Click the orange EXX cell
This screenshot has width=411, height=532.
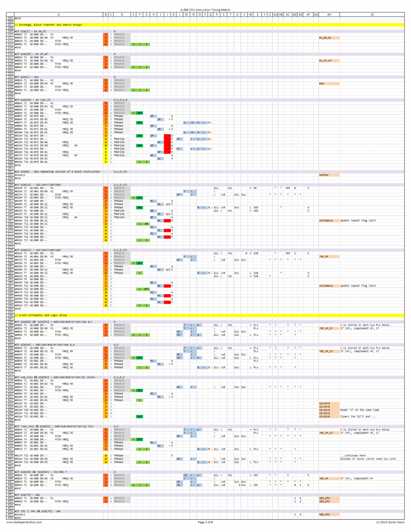(329, 84)
